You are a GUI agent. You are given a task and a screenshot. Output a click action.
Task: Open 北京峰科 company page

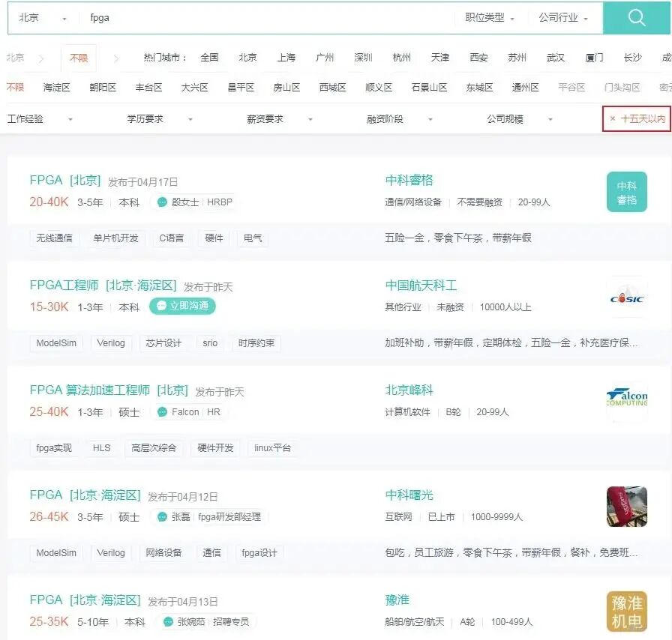click(x=409, y=390)
